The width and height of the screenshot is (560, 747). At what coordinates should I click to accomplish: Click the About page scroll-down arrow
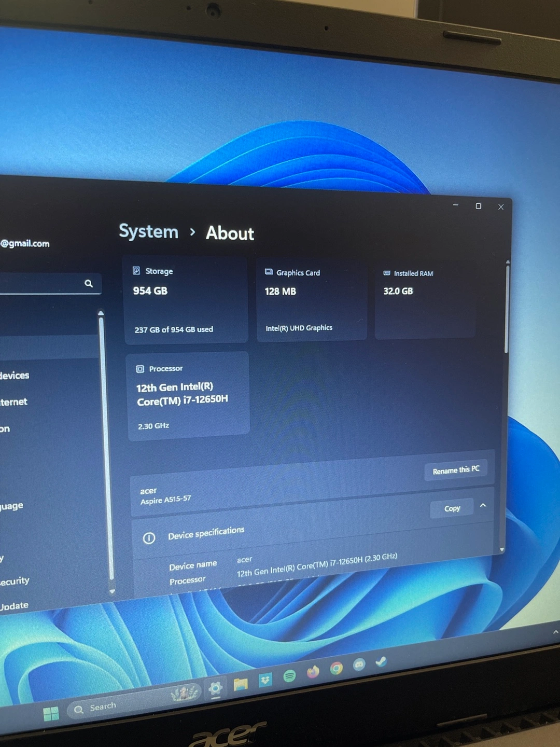501,549
